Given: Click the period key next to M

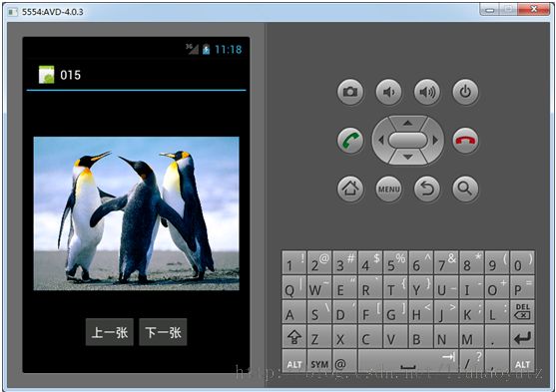Looking at the screenshot, I should coord(497,337).
